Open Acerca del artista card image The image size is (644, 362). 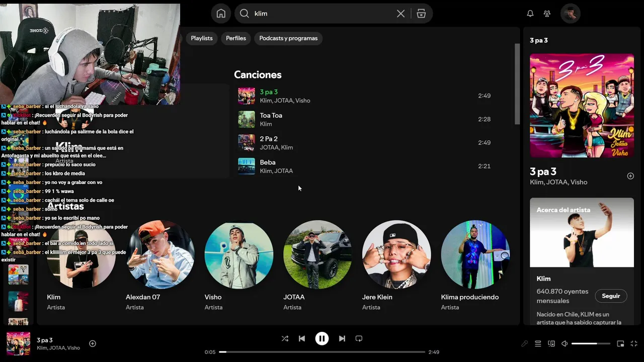tap(582, 232)
